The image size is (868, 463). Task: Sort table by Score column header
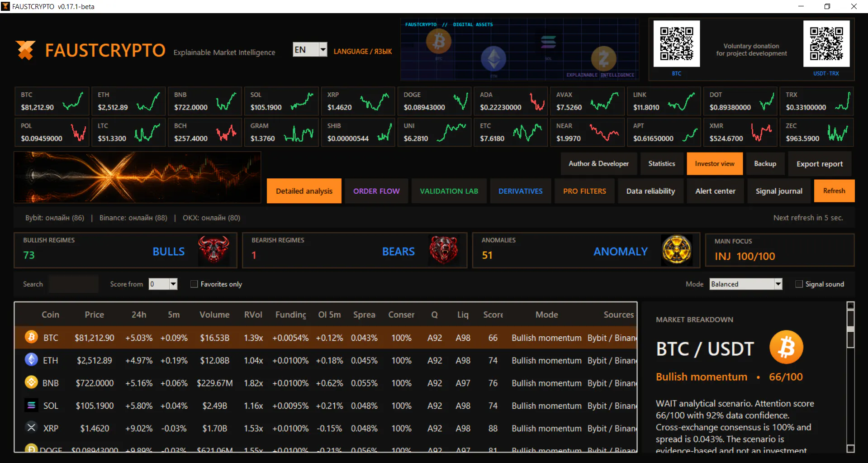tap(493, 315)
